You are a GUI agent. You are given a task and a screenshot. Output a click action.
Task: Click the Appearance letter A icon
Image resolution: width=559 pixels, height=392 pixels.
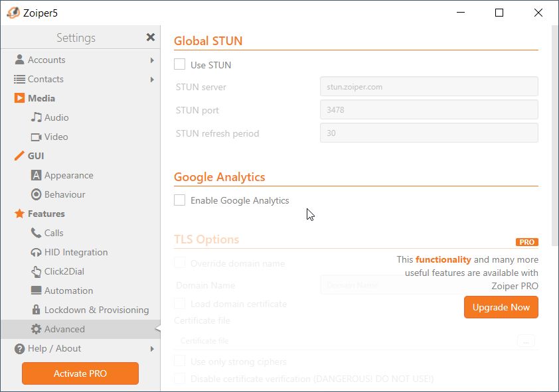36,175
